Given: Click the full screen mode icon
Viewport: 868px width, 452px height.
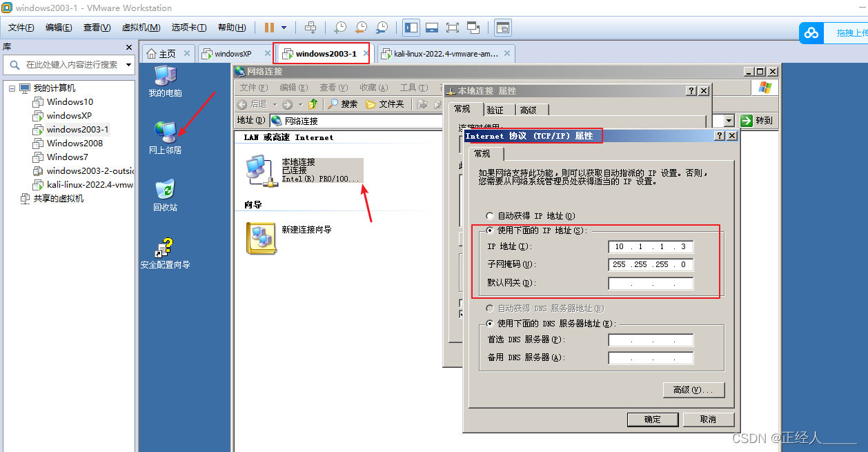Looking at the screenshot, I should tap(453, 28).
